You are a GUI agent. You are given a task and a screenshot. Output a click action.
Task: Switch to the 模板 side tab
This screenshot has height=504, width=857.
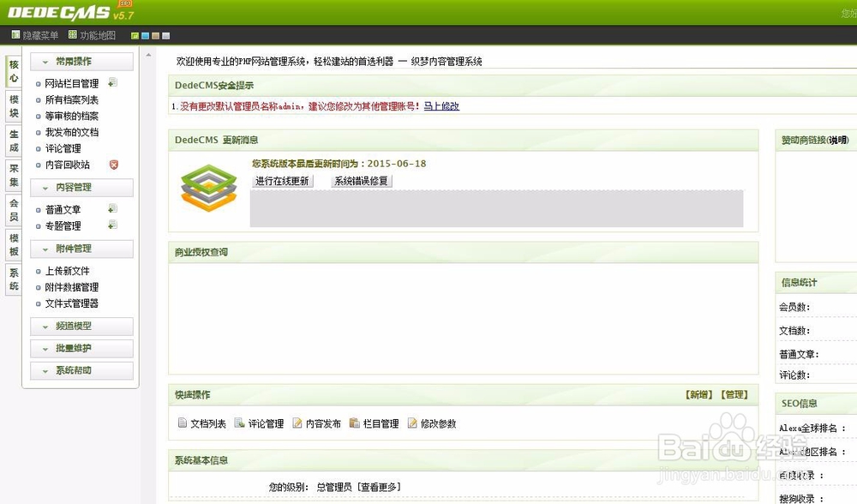coord(15,244)
